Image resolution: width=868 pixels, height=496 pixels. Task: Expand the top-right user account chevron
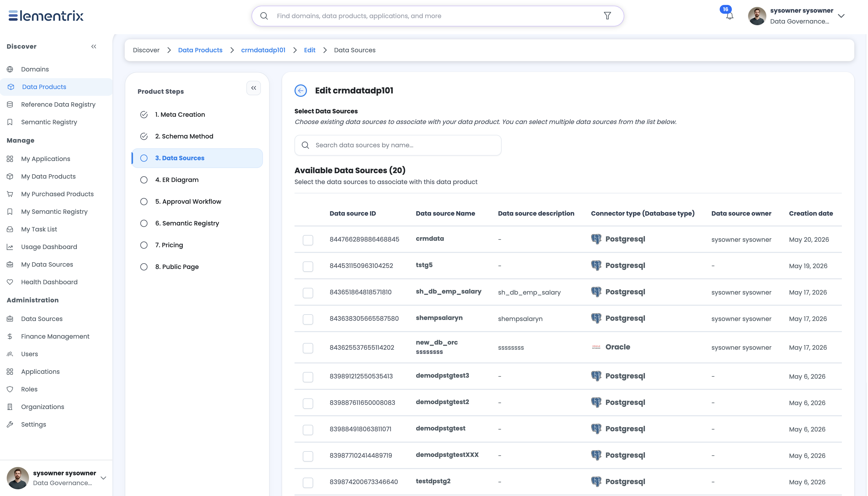tap(841, 16)
